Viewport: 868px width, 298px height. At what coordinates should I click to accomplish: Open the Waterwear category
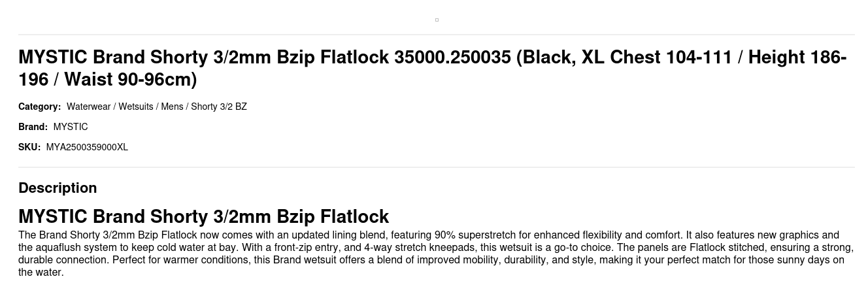click(x=88, y=107)
